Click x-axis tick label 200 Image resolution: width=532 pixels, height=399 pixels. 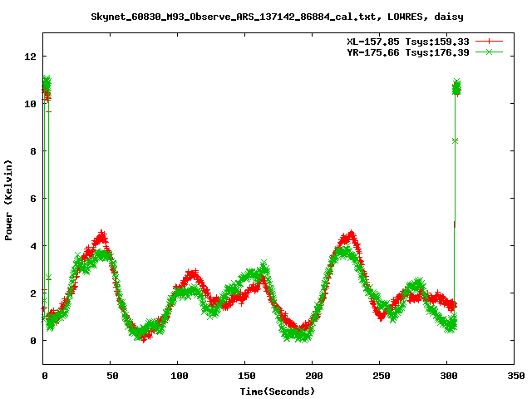(313, 376)
